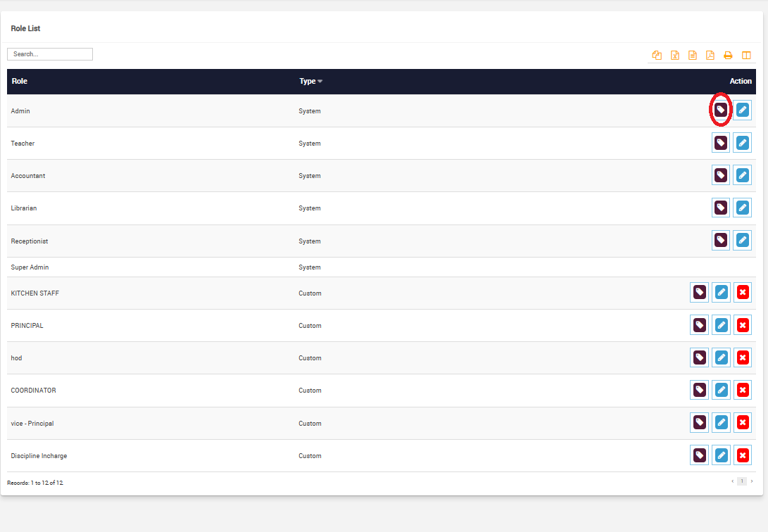Remove the Discipline Incharge role
768x532 pixels.
tap(742, 455)
